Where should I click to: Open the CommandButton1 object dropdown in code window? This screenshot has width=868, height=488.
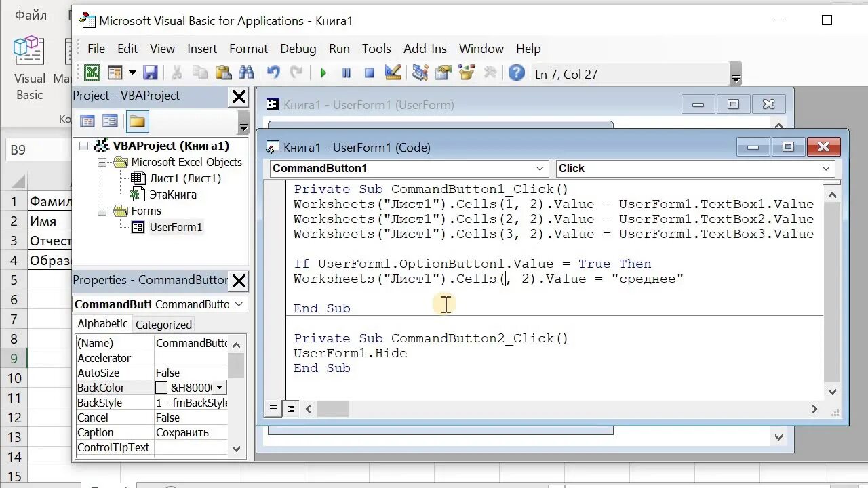540,168
